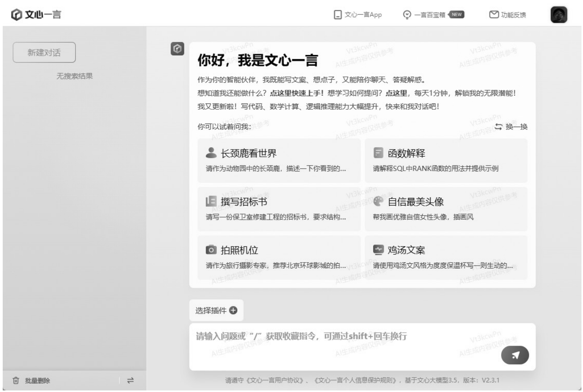The height and width of the screenshot is (392, 583).
Task: Select the 长颈鹿看世界 prompt card
Action: click(279, 160)
